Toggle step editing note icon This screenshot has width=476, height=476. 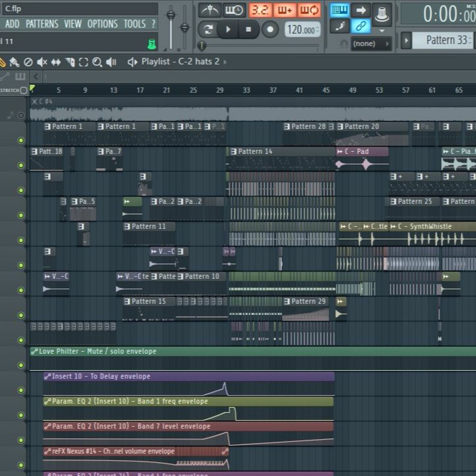coord(340,26)
